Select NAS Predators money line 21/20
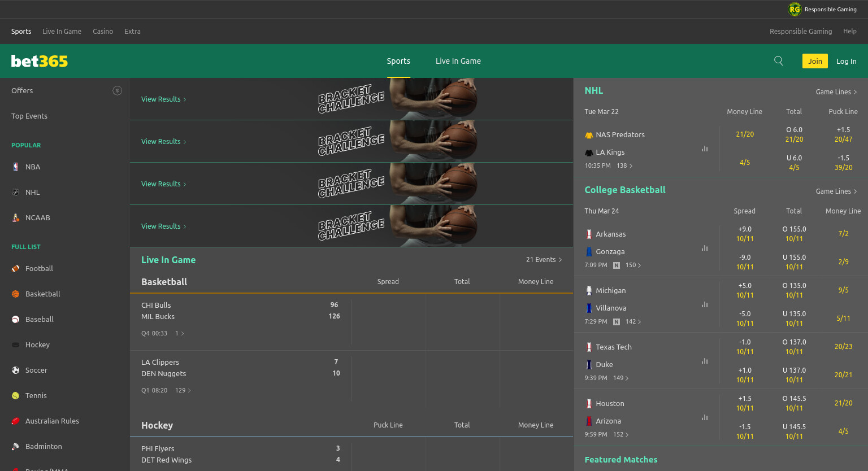 (745, 134)
